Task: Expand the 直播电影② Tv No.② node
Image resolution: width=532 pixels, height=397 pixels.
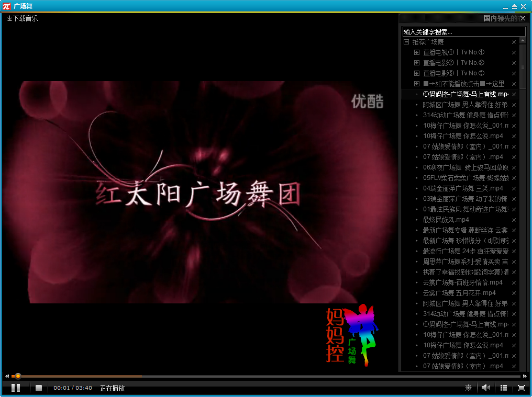Action: (x=417, y=63)
